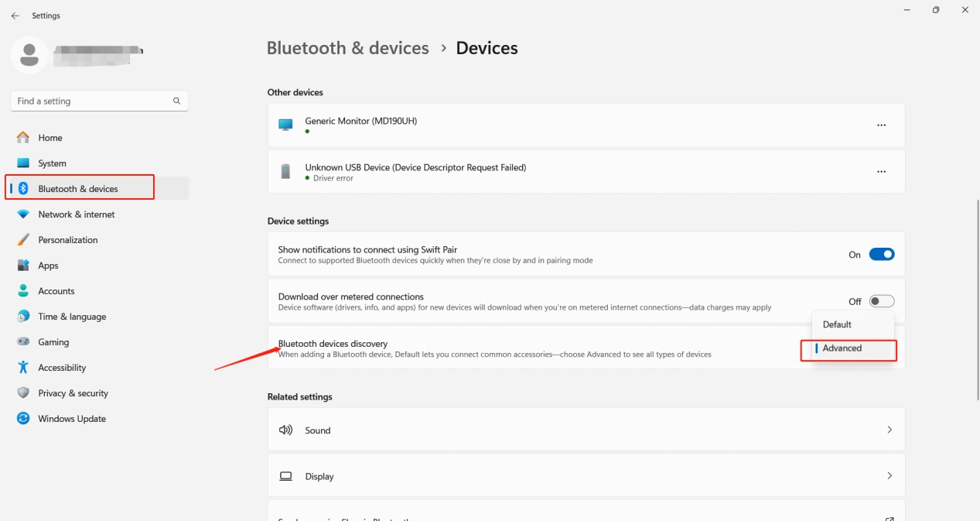The width and height of the screenshot is (980, 521).
Task: Click the Sound speaker icon
Action: click(285, 430)
